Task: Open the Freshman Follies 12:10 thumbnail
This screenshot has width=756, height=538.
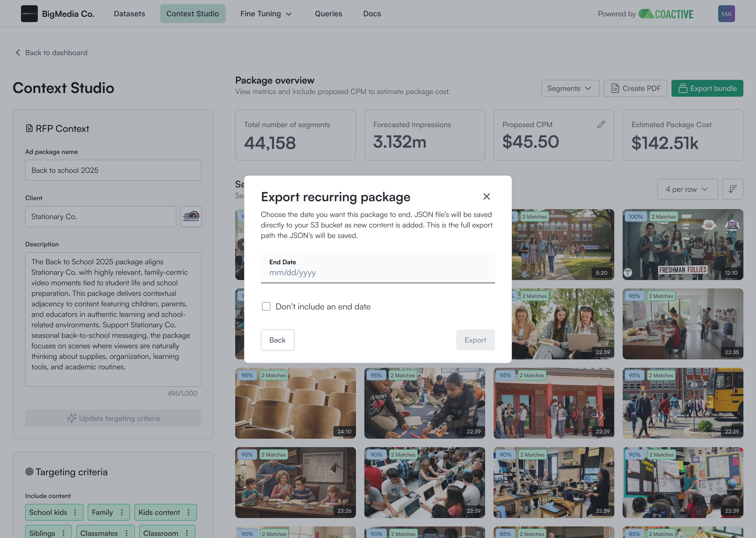Action: 682,245
